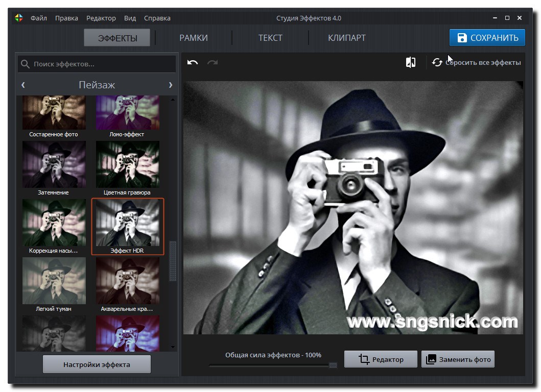Click the app logo icon in title bar
This screenshot has height=392, width=541.
tap(19, 18)
